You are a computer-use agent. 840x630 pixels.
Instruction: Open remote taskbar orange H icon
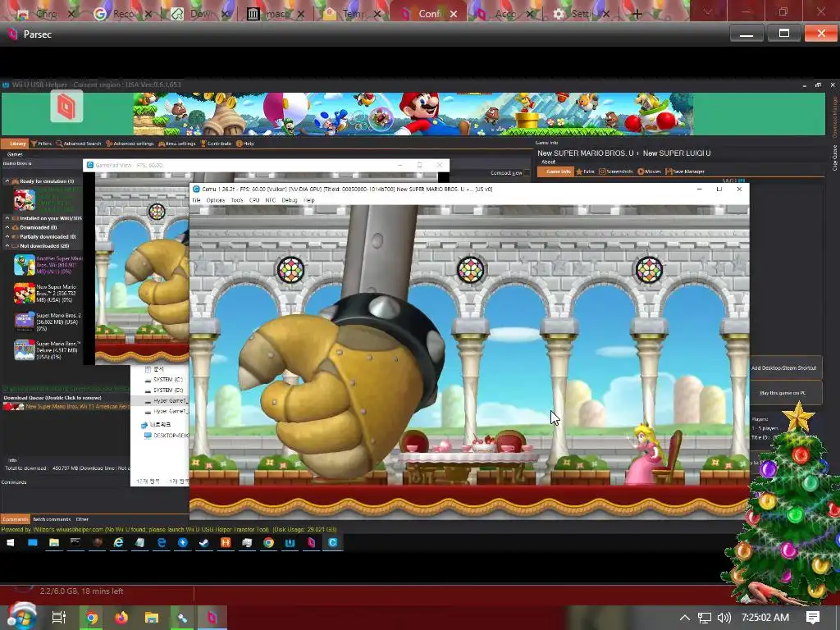[x=226, y=543]
